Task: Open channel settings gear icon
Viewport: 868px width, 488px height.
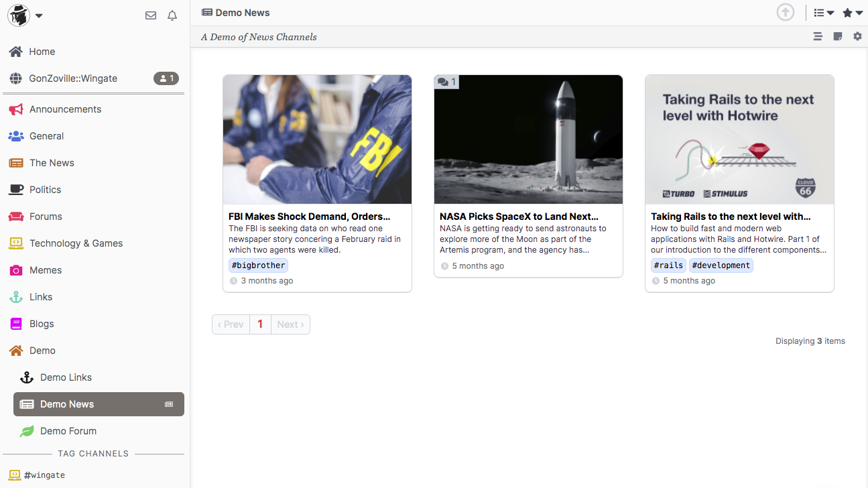Action: (857, 37)
